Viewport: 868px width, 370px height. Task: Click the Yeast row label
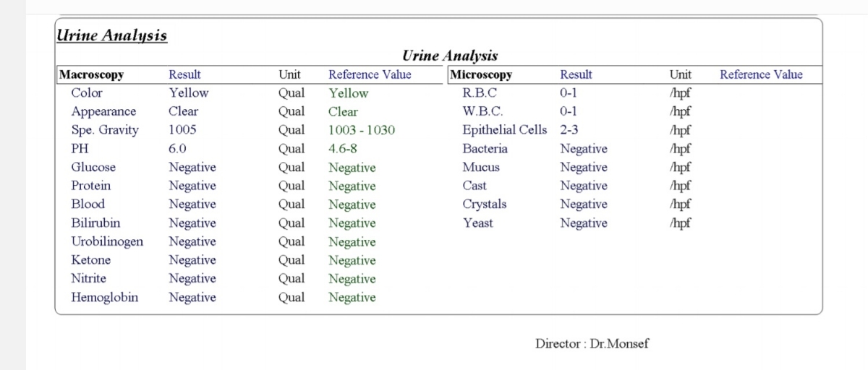point(477,223)
